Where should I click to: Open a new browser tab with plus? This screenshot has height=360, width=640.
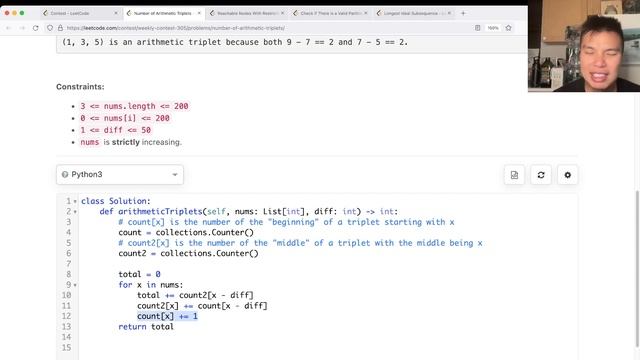pyautogui.click(x=463, y=13)
